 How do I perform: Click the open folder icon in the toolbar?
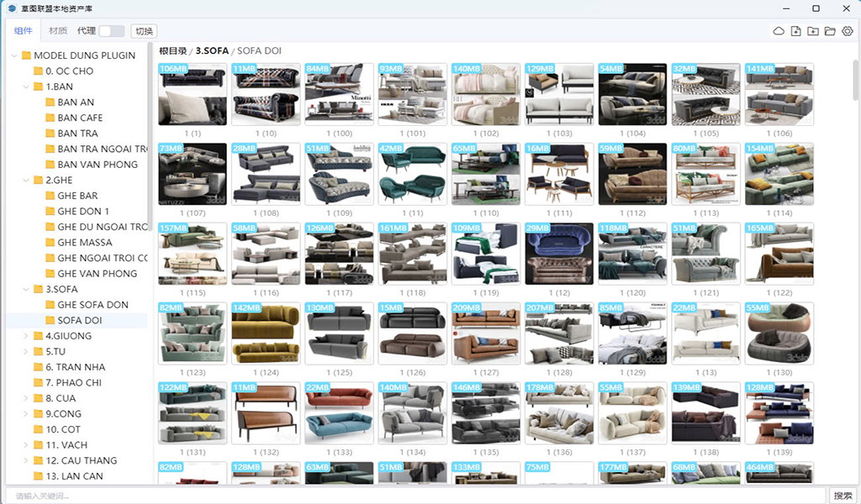point(830,31)
